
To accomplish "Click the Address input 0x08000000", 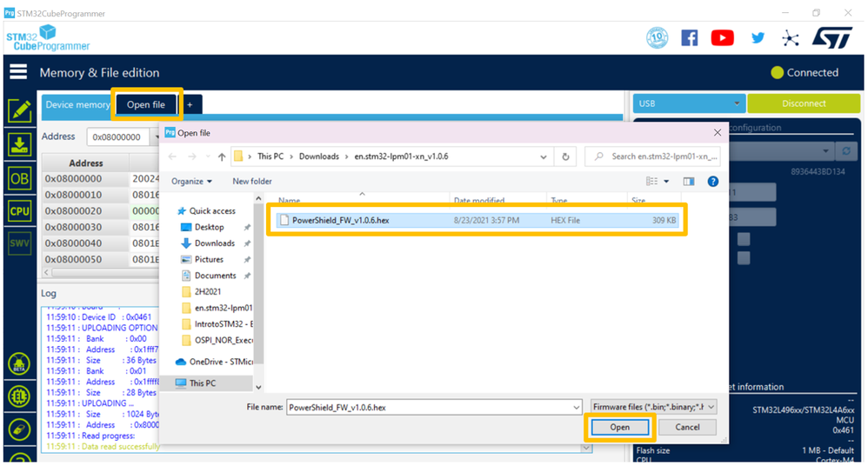I will click(x=117, y=136).
